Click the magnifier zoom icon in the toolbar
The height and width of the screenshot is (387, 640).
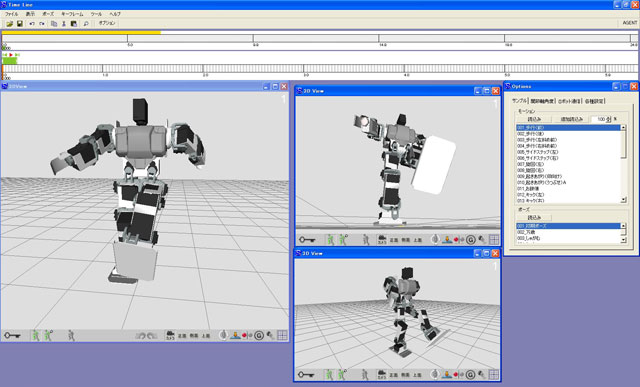coord(86,24)
